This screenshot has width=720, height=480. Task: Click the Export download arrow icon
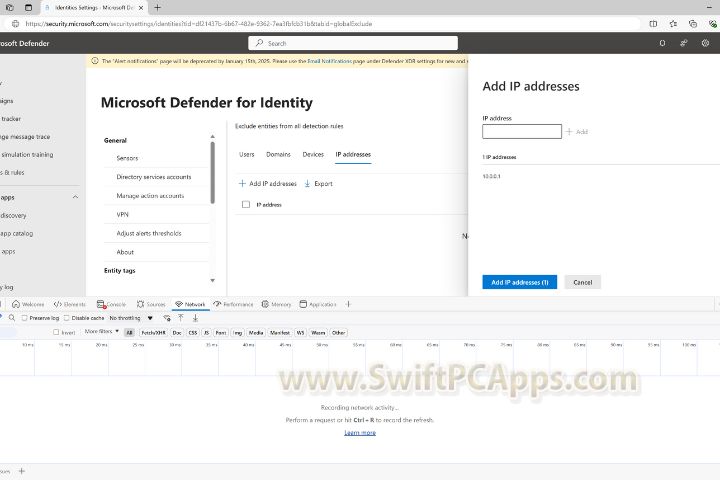point(307,183)
